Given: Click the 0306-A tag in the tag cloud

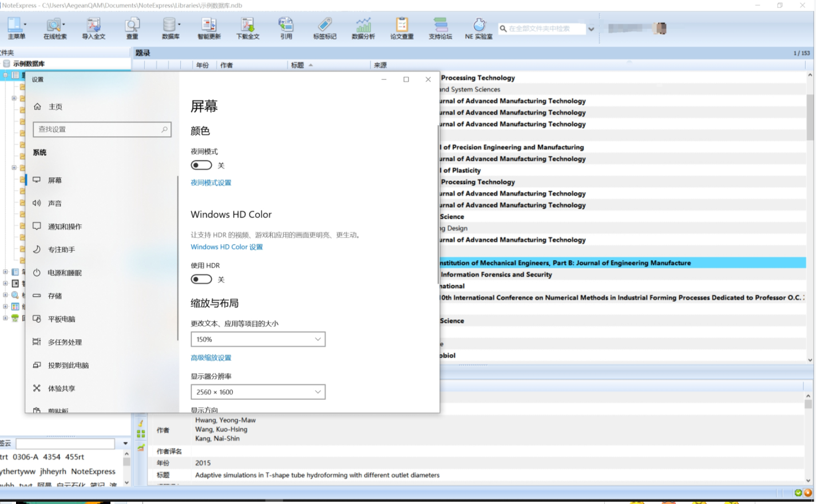Looking at the screenshot, I should click(x=26, y=457).
